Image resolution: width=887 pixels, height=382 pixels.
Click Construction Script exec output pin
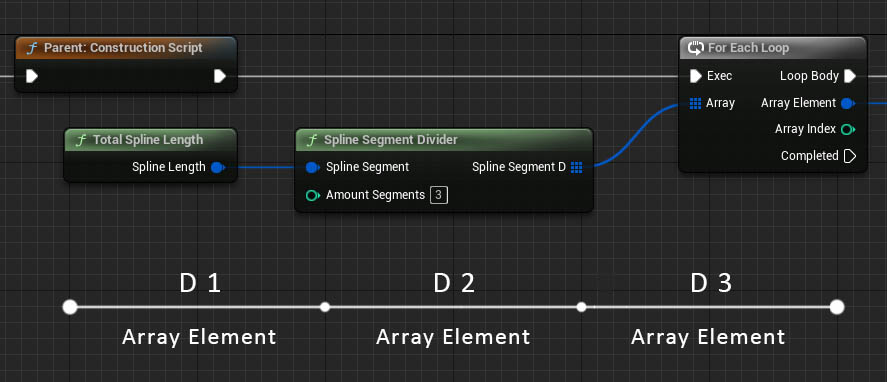coord(219,76)
